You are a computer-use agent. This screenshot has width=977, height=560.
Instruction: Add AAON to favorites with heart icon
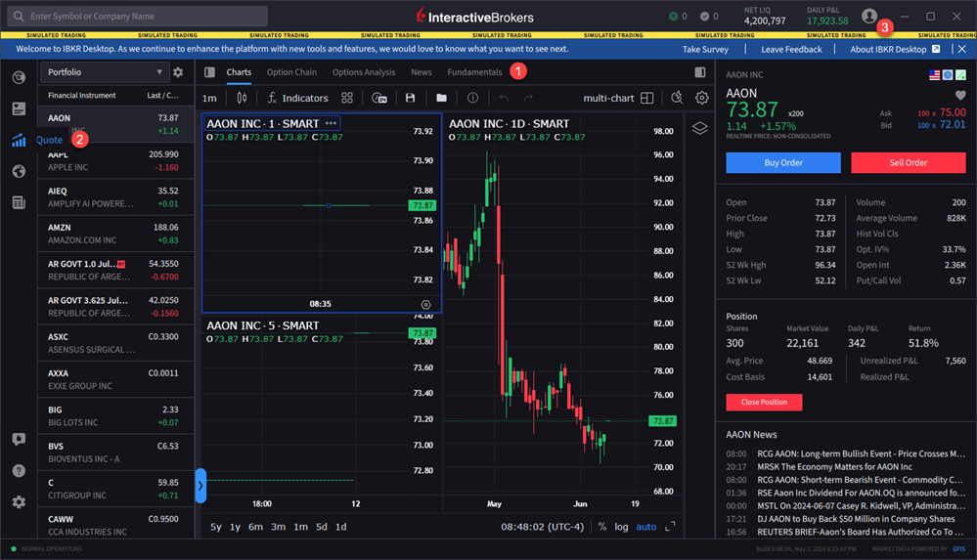(x=960, y=96)
